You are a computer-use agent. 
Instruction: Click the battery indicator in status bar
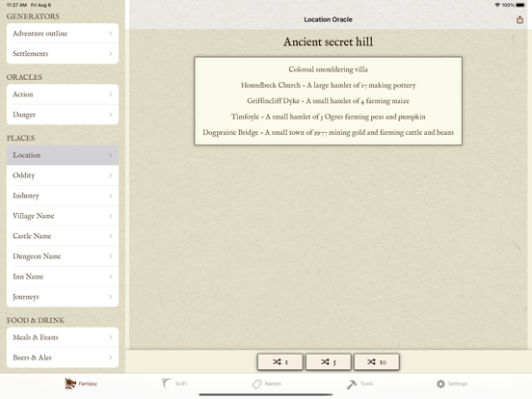[x=520, y=5]
